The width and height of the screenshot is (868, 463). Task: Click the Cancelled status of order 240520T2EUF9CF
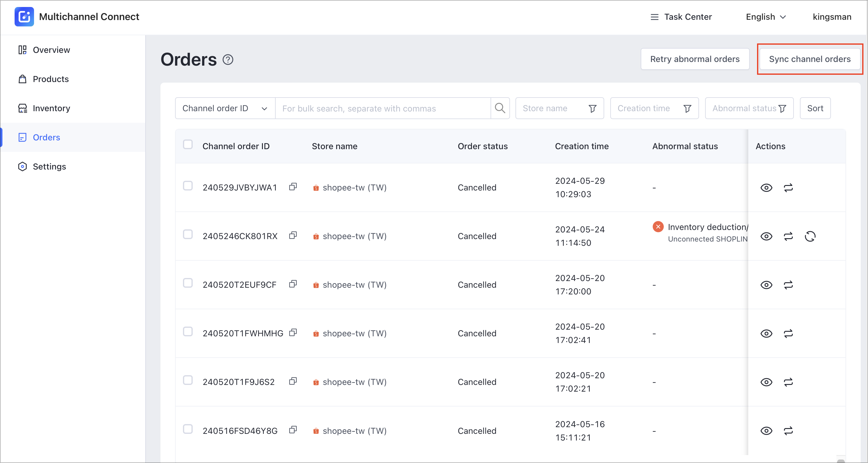477,285
